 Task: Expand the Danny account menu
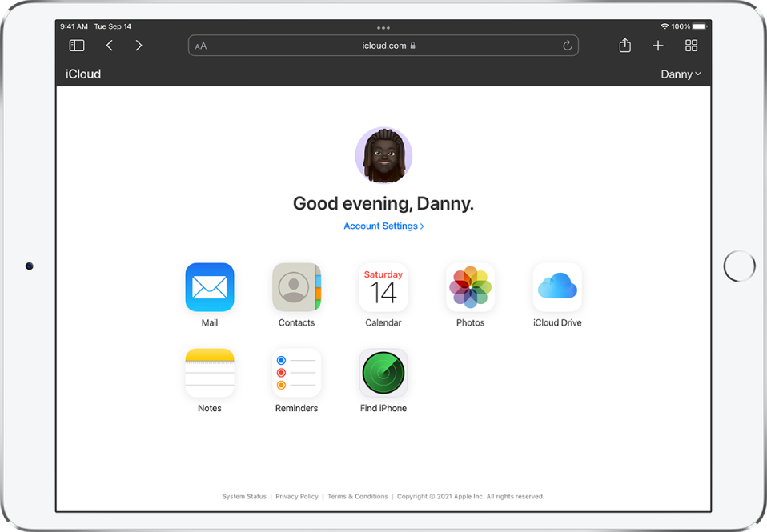click(681, 74)
